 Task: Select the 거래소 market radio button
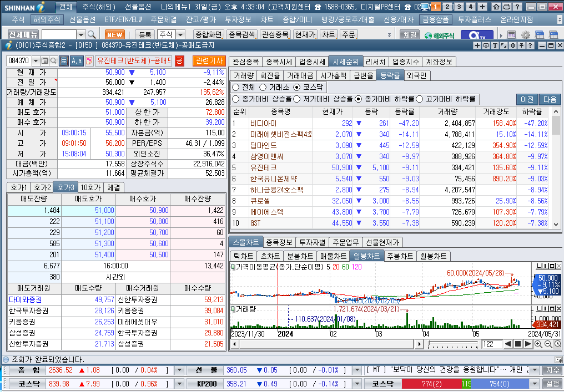[x=263, y=87]
